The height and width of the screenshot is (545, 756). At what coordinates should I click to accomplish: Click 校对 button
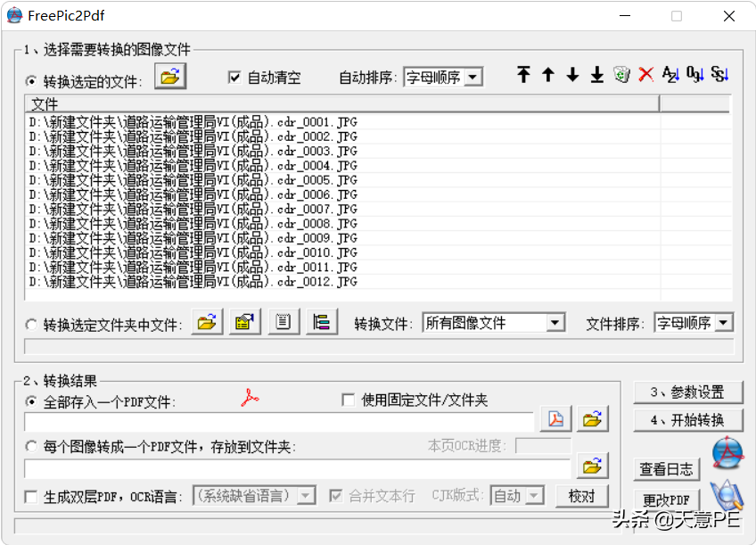pyautogui.click(x=582, y=496)
